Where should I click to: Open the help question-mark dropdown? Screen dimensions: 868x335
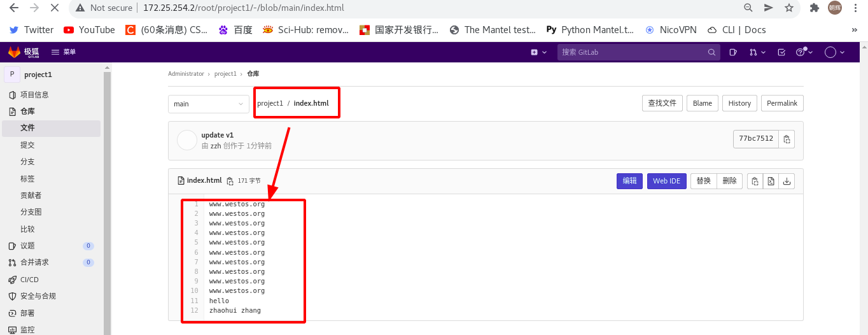(805, 52)
